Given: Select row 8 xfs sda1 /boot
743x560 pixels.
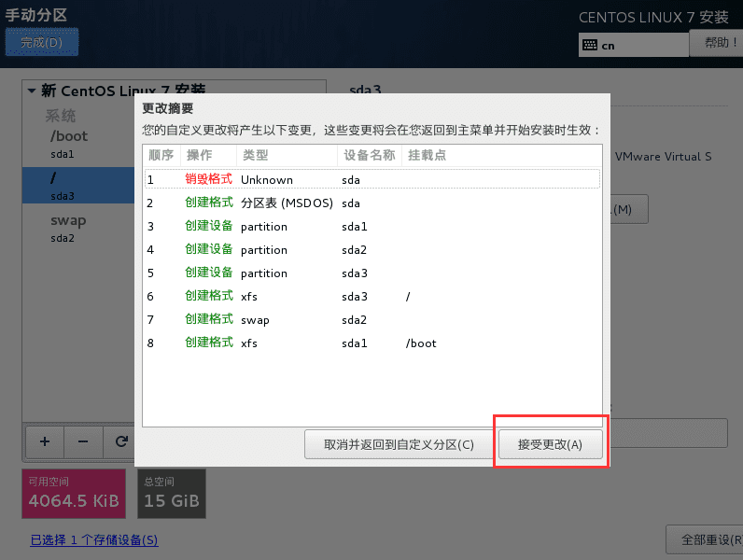Looking at the screenshot, I should [372, 343].
